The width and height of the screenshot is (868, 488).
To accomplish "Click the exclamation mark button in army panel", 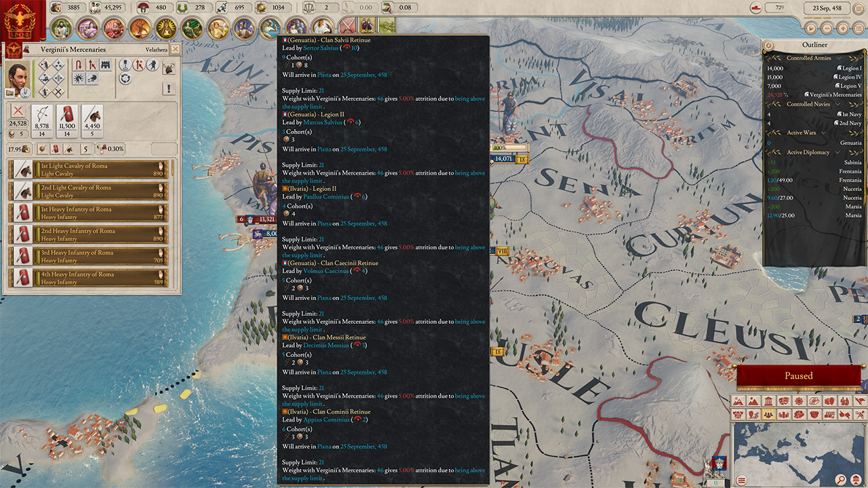I will point(169,89).
